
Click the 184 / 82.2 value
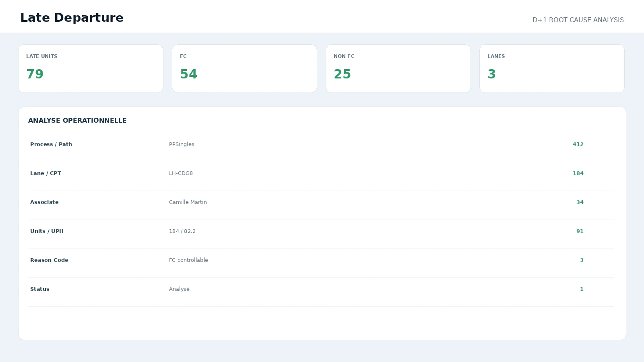[182, 231]
